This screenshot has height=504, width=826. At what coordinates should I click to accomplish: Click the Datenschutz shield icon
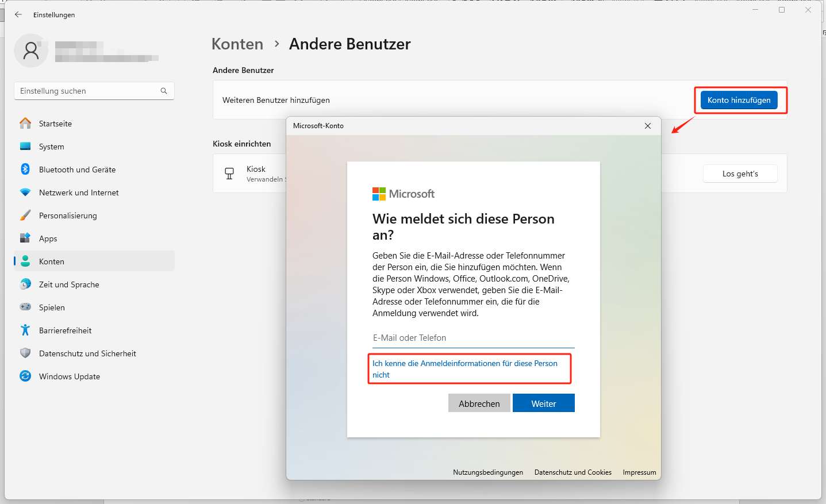(25, 353)
